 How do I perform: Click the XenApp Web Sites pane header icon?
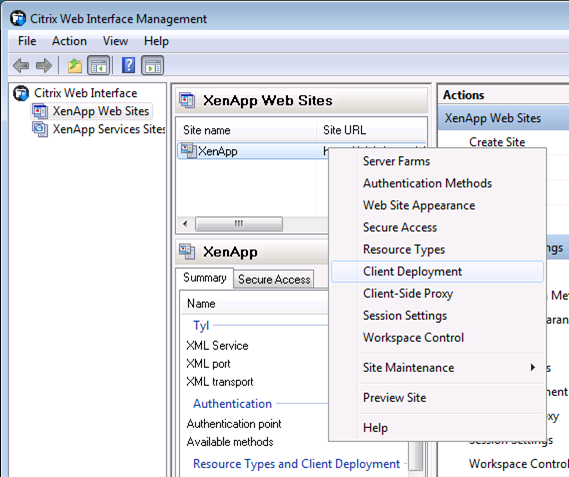(187, 101)
